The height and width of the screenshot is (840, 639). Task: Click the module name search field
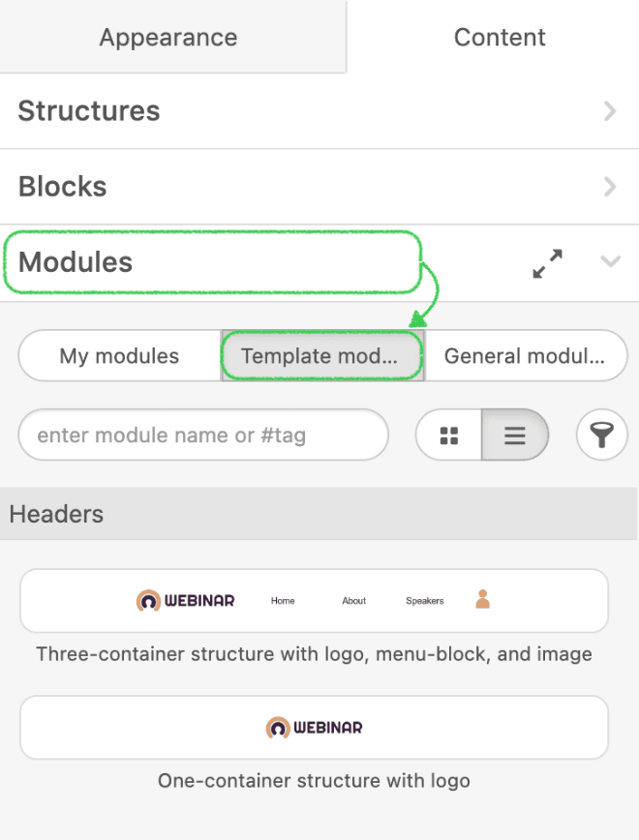(203, 435)
